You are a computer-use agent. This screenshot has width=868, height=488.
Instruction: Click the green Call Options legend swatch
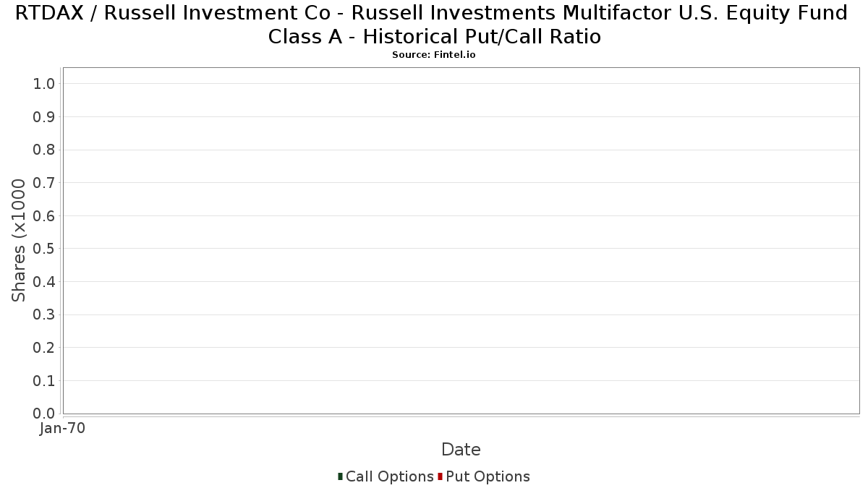[340, 476]
